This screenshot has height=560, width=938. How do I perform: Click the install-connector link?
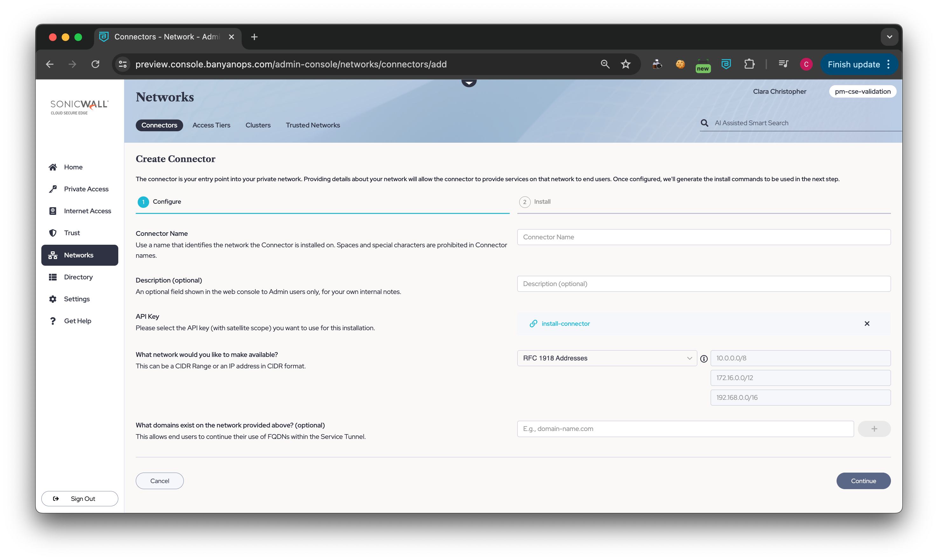[x=565, y=324]
